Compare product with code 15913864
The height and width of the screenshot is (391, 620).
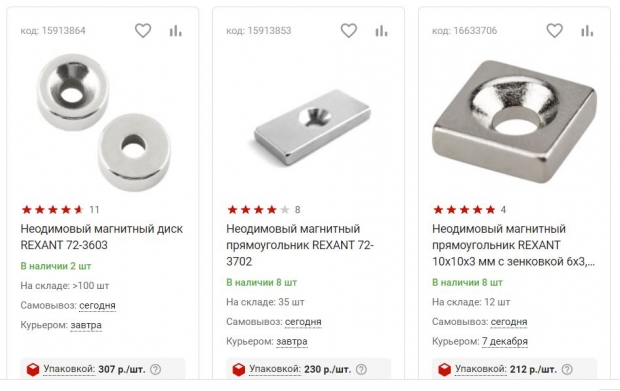click(x=176, y=31)
